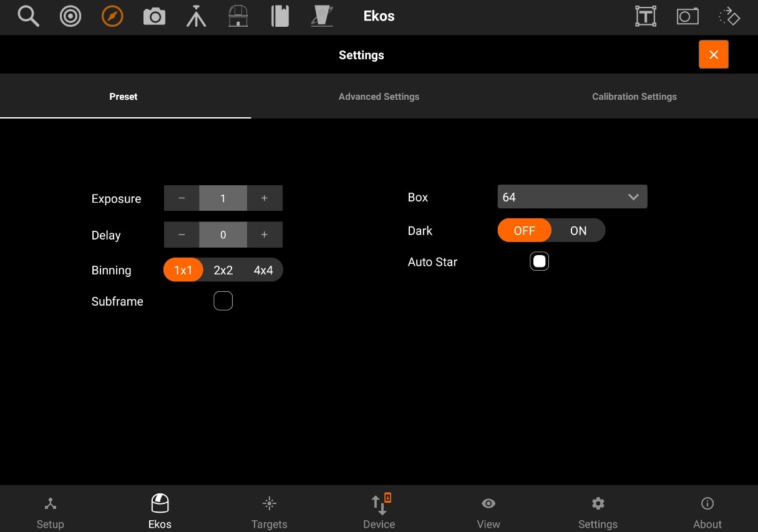Image resolution: width=758 pixels, height=532 pixels.
Task: Go to Setup in bottom navigation
Action: point(51,511)
